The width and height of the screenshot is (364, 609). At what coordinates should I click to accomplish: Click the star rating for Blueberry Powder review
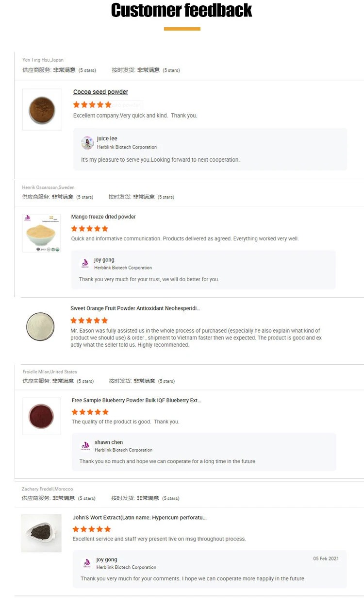(x=90, y=412)
